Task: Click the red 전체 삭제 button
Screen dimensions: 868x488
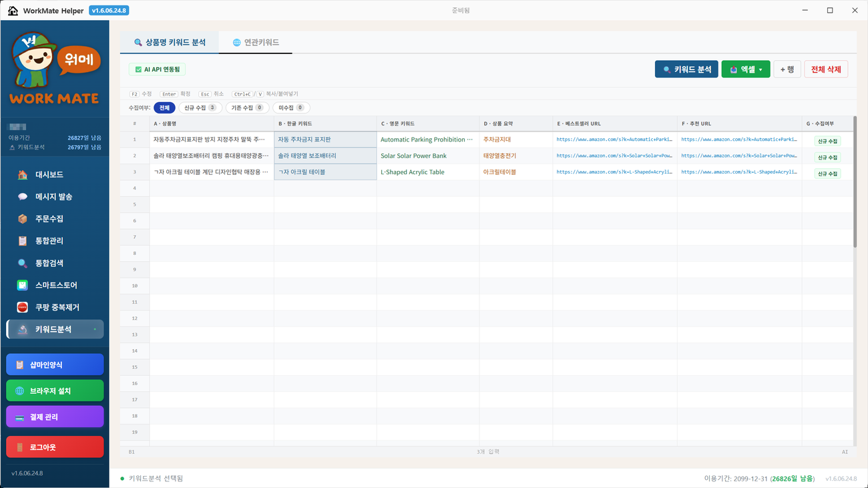Action: click(826, 69)
